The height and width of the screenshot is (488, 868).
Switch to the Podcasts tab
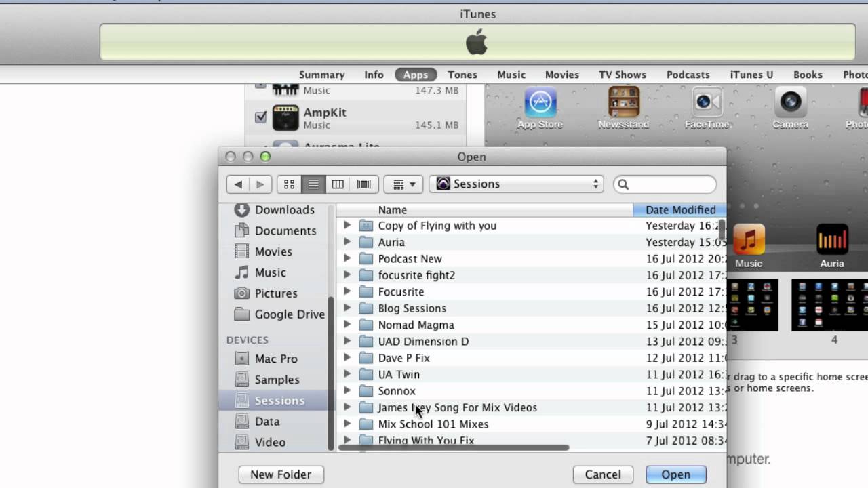click(688, 75)
